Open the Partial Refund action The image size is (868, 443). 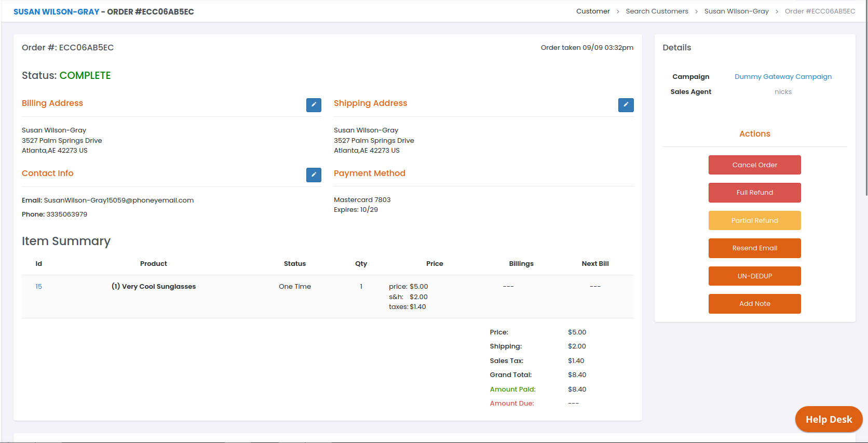[754, 221]
